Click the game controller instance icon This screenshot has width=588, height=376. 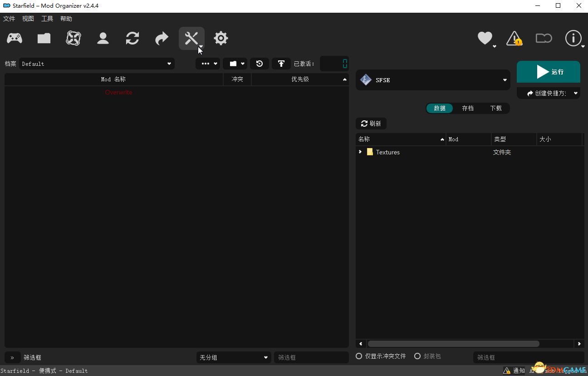coord(15,39)
